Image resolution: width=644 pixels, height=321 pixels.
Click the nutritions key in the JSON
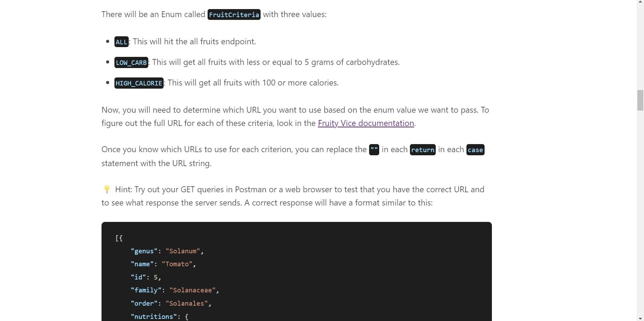(x=153, y=316)
